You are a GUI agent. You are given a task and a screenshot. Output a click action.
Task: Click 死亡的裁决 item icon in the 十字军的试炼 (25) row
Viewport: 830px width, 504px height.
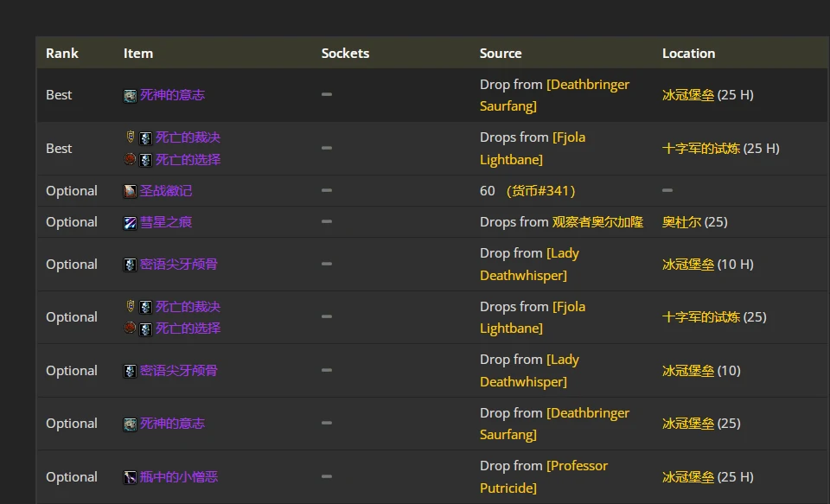pos(145,308)
